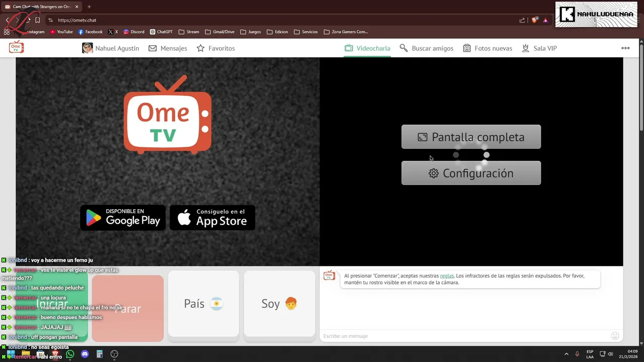Open Calculator from the taskbar

[x=100, y=354]
